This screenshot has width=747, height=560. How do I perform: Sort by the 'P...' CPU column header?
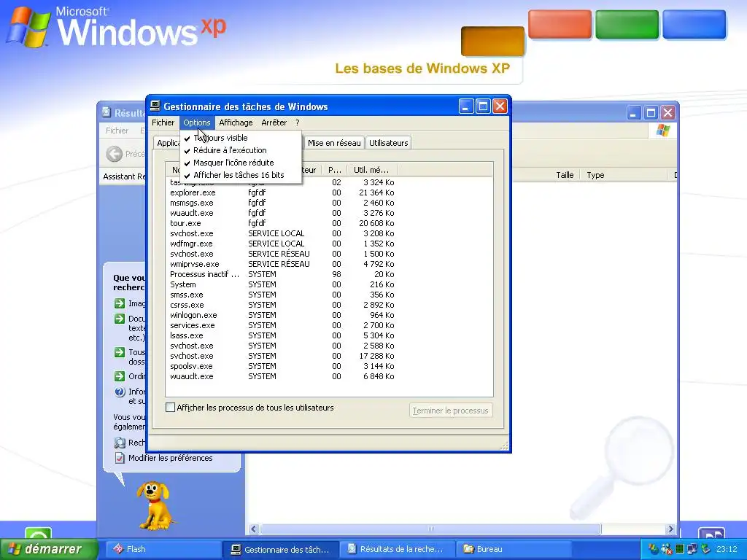(334, 170)
